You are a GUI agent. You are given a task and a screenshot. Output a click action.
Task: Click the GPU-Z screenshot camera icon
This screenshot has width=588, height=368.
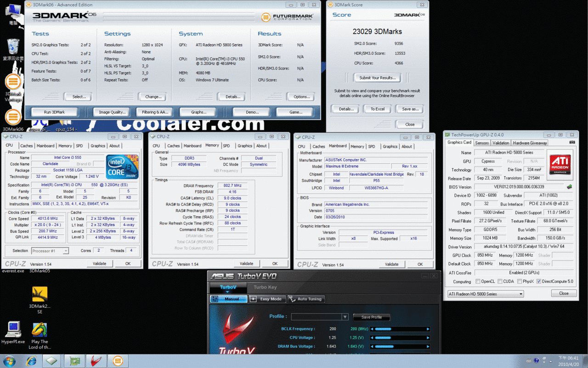click(571, 143)
